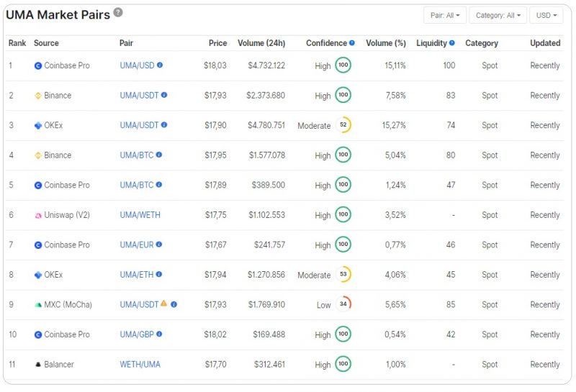Click Balancer logo icon
Screen dimensions: 576x392
click(38, 365)
